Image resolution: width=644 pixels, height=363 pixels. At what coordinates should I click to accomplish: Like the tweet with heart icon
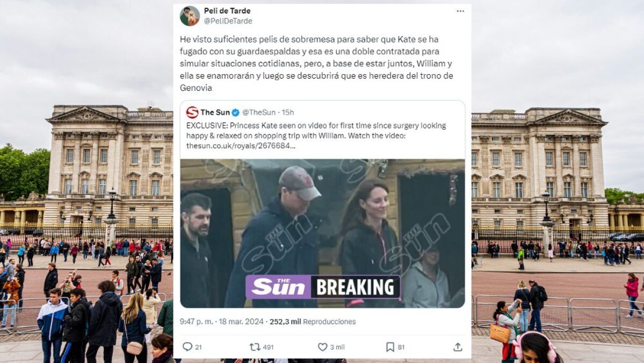[x=323, y=347]
